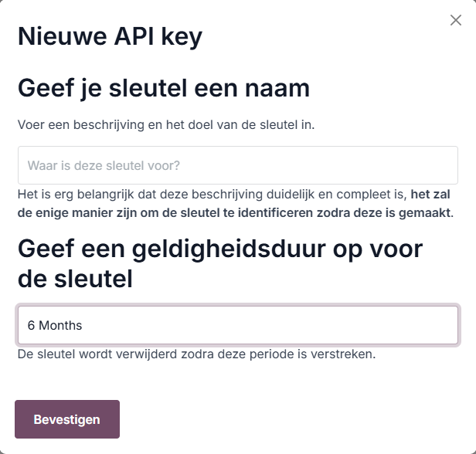Open the validity duration dropdown
The width and height of the screenshot is (476, 454).
click(x=238, y=325)
